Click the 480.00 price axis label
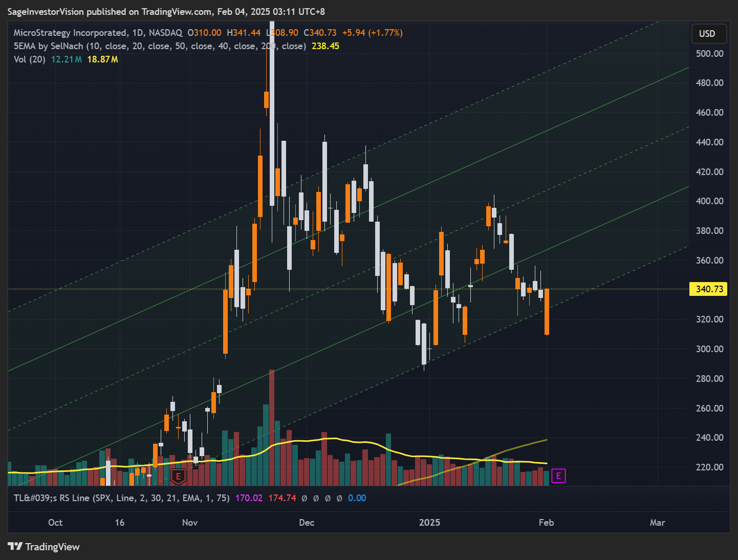The height and width of the screenshot is (560, 738). pos(709,83)
